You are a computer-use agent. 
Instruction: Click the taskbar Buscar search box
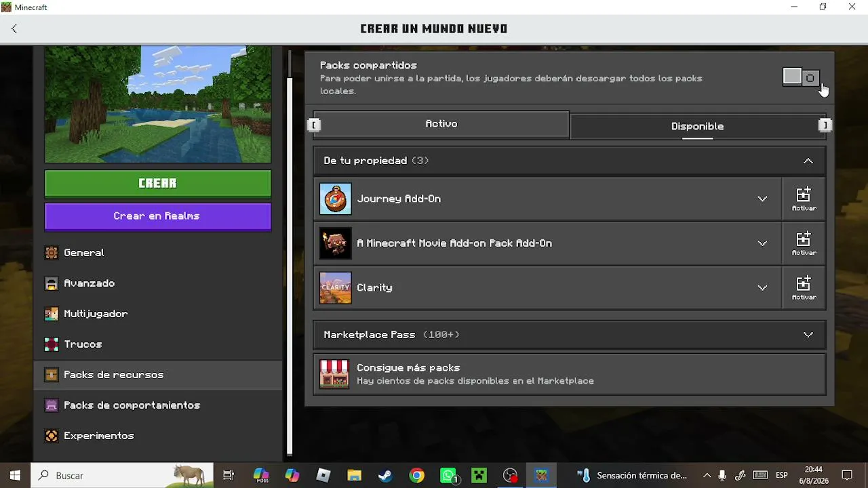[122, 475]
